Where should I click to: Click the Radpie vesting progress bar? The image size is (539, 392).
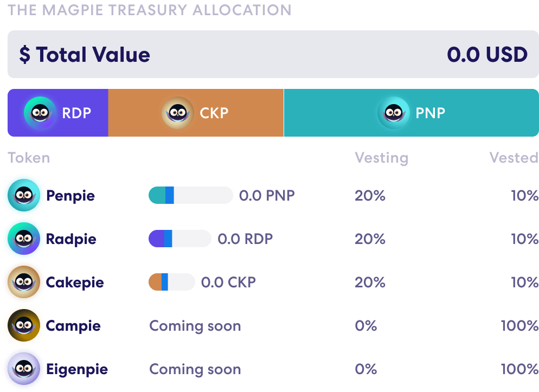click(x=180, y=239)
